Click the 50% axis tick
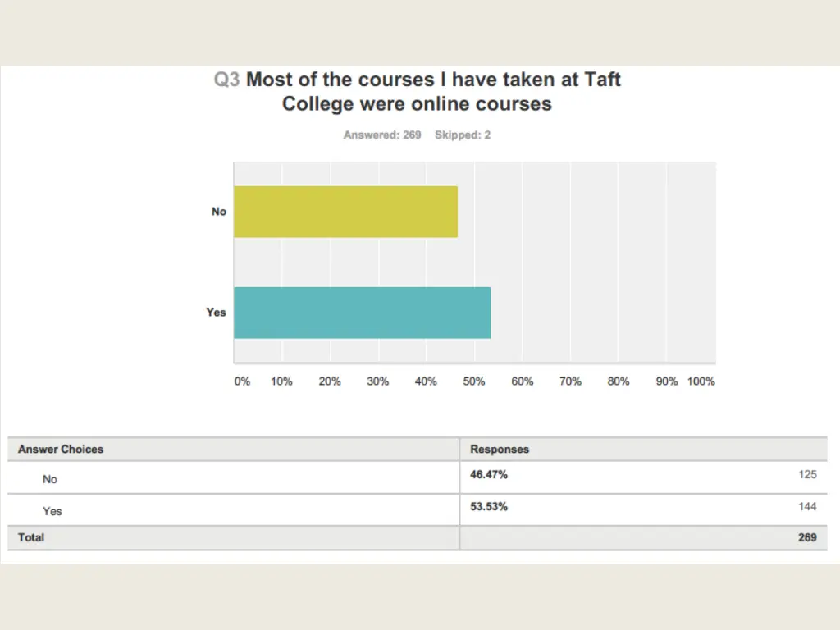 pos(473,381)
